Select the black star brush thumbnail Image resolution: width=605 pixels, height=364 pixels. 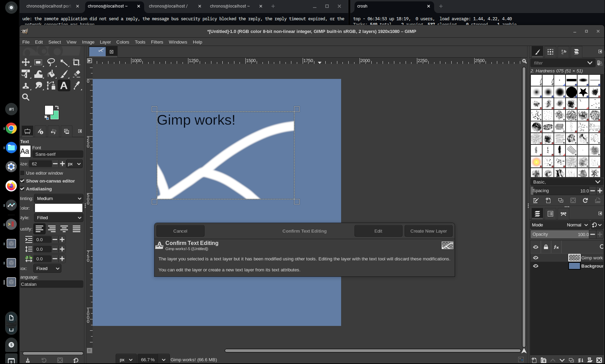click(583, 92)
